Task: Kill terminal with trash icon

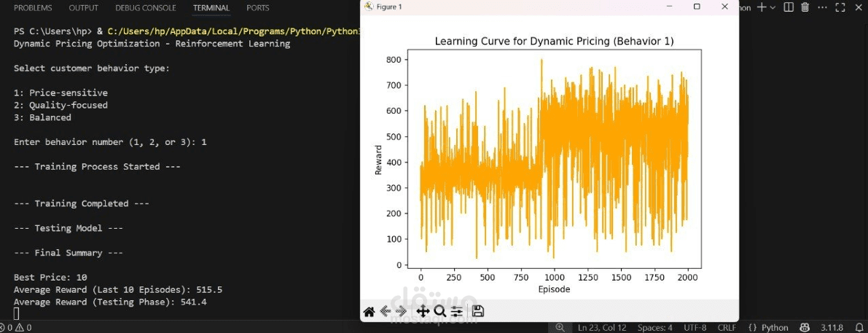Action: [805, 7]
